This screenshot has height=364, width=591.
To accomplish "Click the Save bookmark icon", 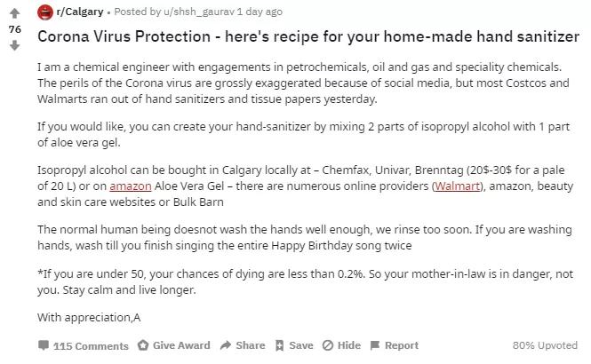I will click(x=280, y=345).
